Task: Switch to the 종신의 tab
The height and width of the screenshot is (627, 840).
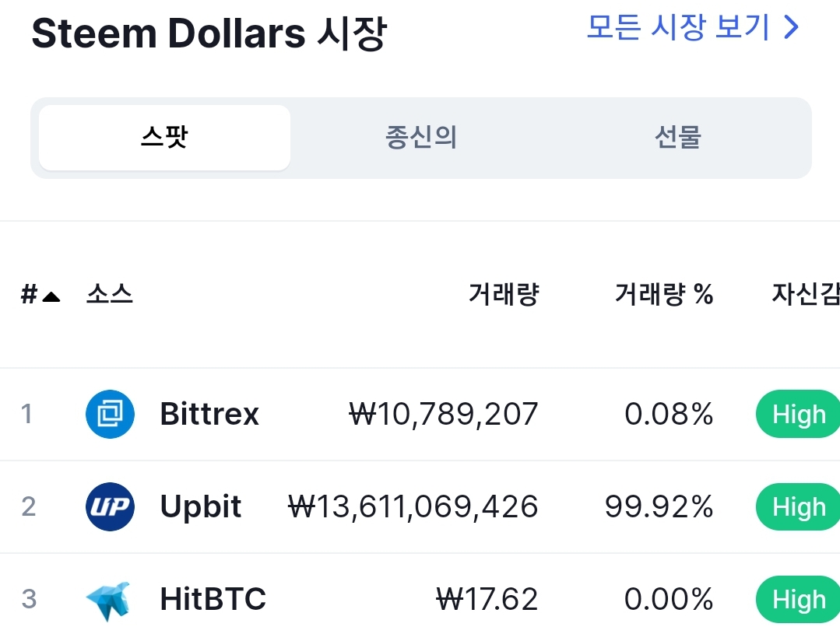Action: click(x=421, y=138)
